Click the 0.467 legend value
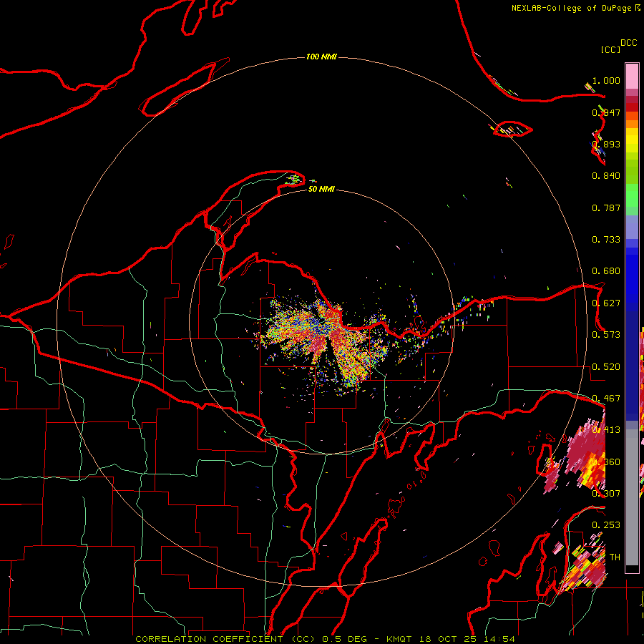This screenshot has width=644, height=644. (x=606, y=399)
